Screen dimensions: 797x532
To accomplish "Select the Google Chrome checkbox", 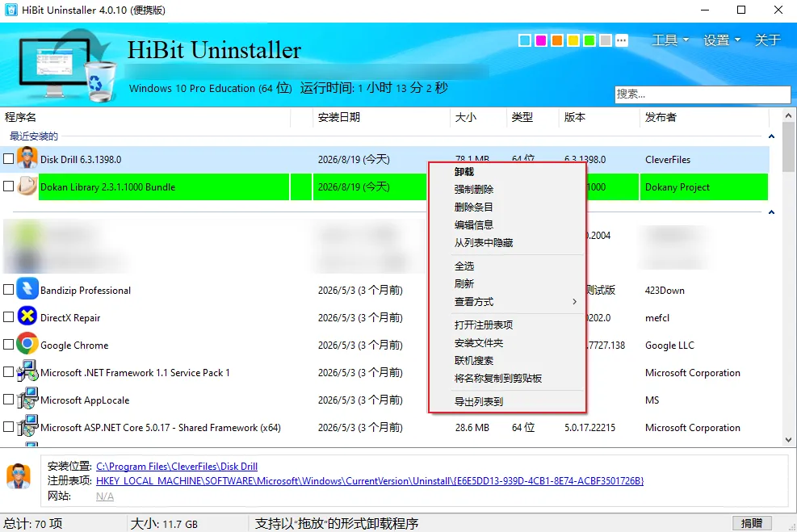I will click(8, 345).
